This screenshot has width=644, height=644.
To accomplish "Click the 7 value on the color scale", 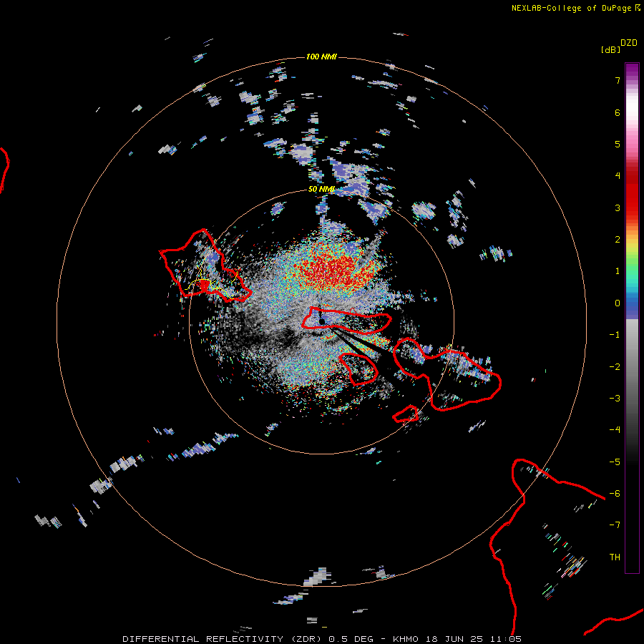I will coord(618,80).
